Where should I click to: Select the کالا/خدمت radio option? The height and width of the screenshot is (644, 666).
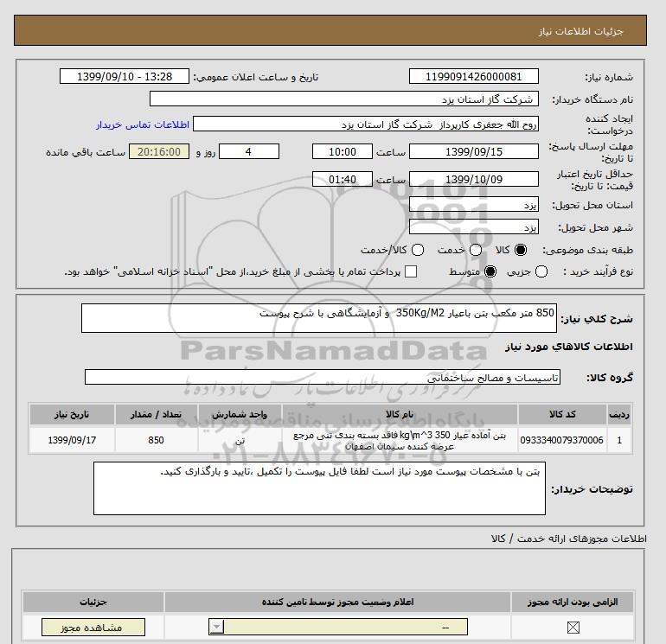[x=418, y=250]
